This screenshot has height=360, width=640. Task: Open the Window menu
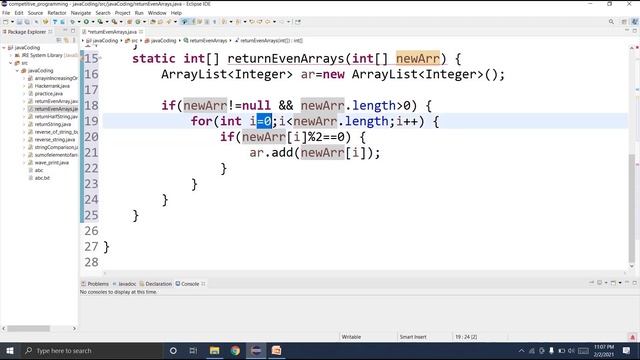(157, 13)
